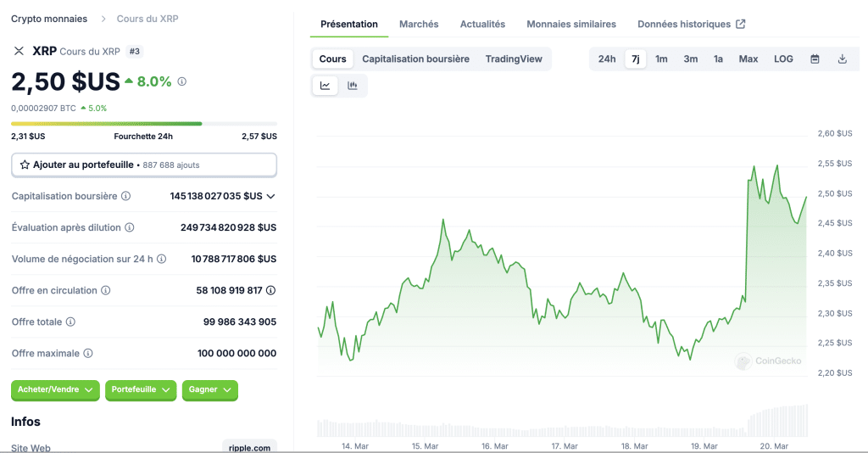Open the Présentation tab
Screen dimensions: 868x453
(349, 24)
